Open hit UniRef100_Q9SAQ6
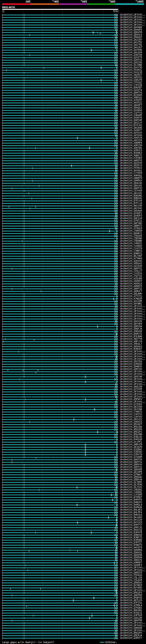Image resolution: width=146 pixels, height=644 pixels. (131, 27)
